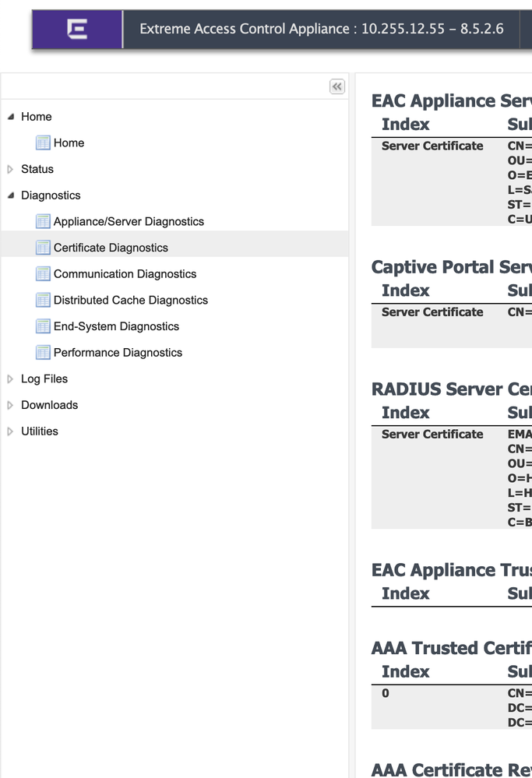This screenshot has width=532, height=778.
Task: Click the Extreme Access Control Appliance title text
Action: [x=322, y=29]
